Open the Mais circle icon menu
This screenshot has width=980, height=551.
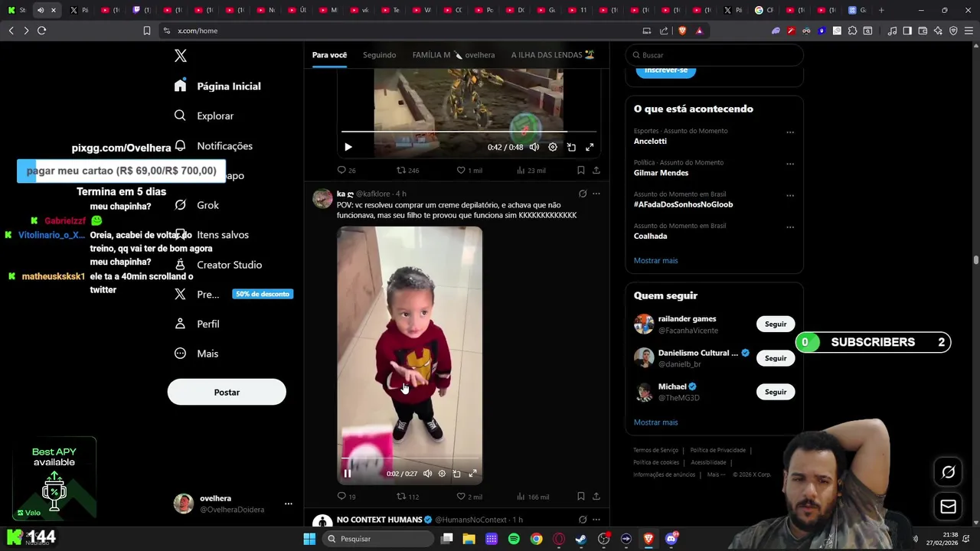180,354
